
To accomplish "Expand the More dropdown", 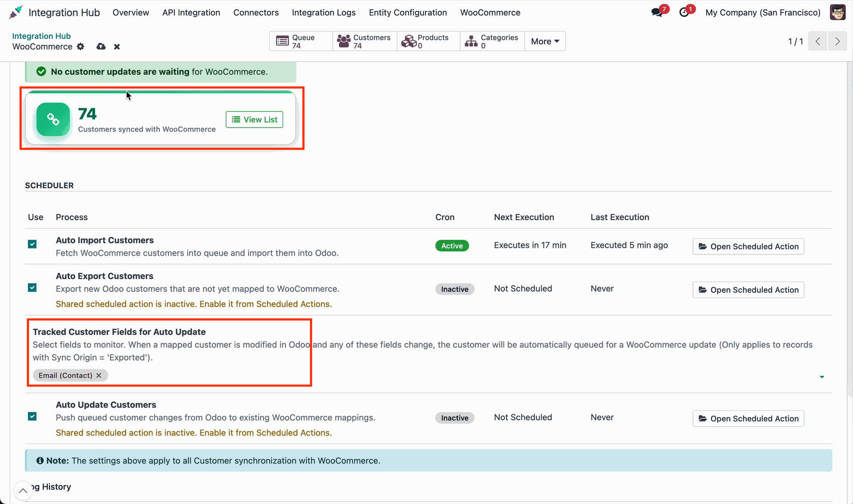I will (545, 41).
